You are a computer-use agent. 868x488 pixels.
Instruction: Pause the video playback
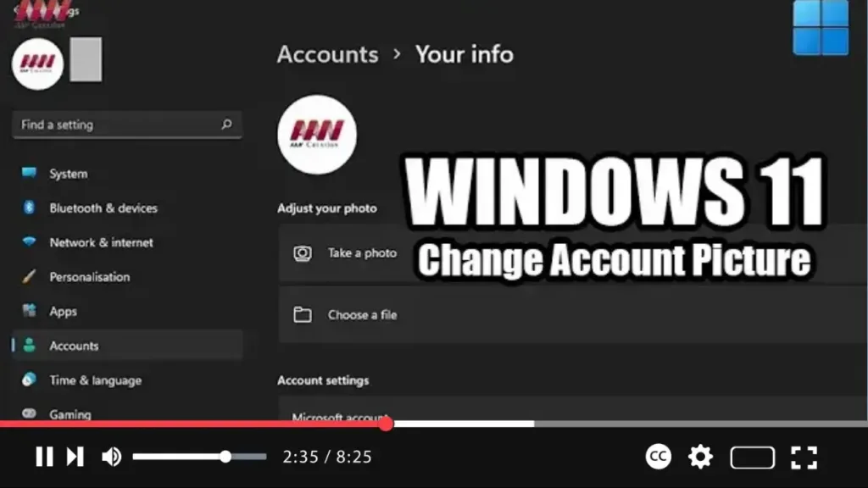click(44, 457)
